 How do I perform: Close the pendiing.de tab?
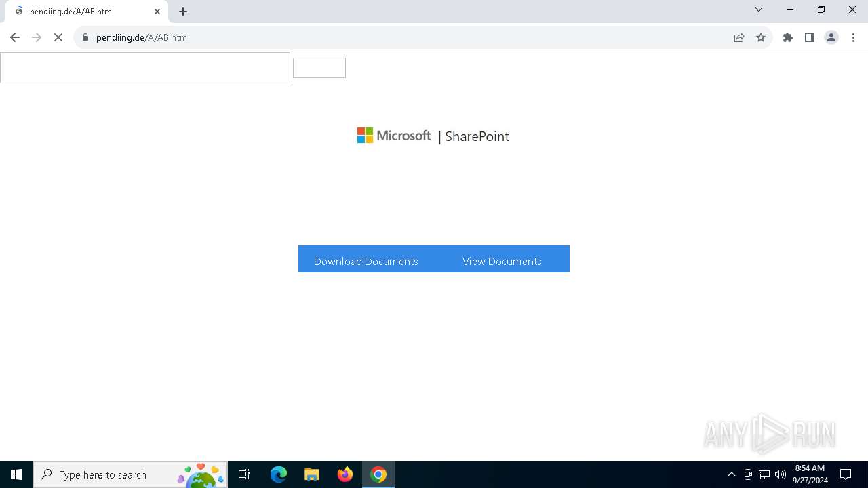click(157, 12)
